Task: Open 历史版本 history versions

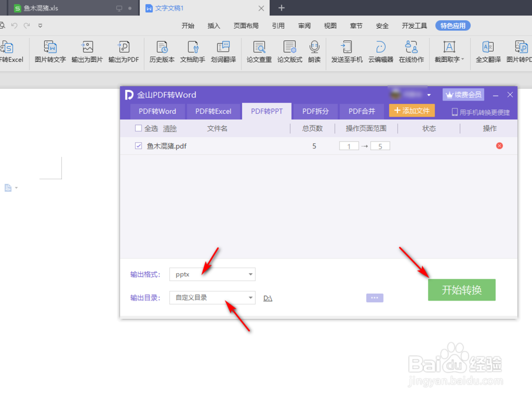Action: click(162, 52)
